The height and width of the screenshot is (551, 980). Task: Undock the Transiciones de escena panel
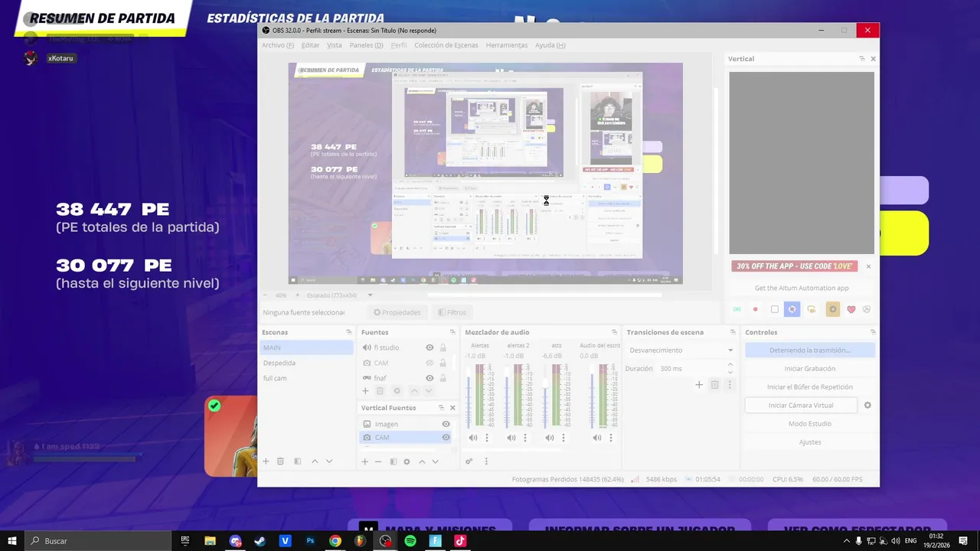(x=732, y=332)
